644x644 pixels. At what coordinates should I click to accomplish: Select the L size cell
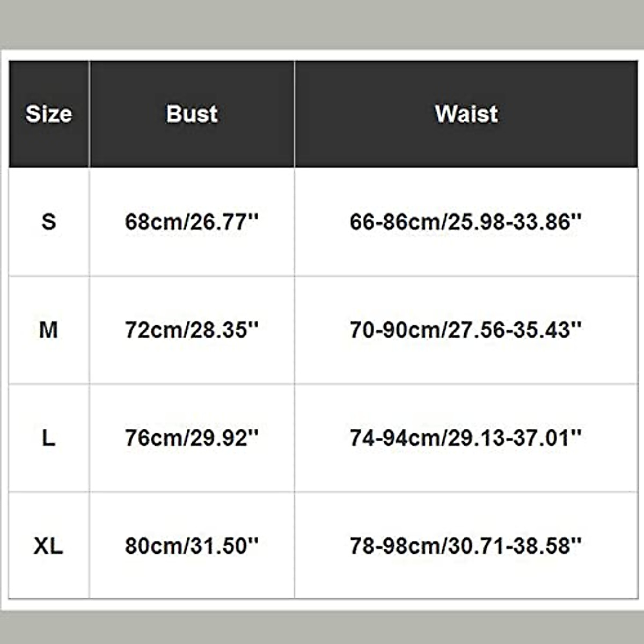pyautogui.click(x=49, y=438)
